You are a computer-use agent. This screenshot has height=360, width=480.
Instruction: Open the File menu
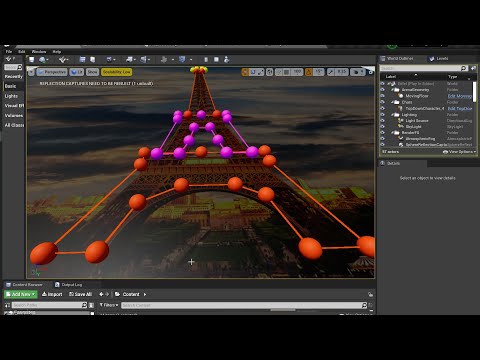coord(9,52)
